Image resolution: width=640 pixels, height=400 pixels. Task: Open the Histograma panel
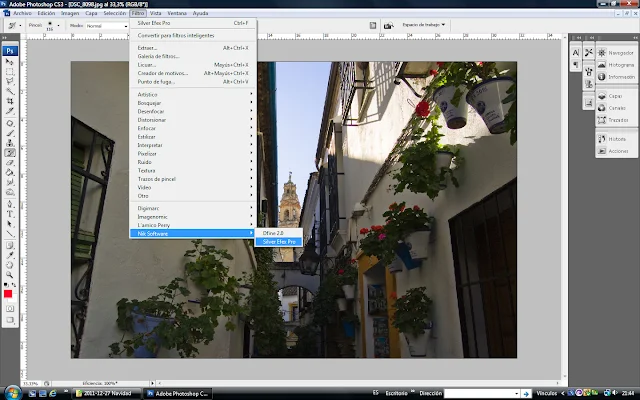[x=616, y=65]
